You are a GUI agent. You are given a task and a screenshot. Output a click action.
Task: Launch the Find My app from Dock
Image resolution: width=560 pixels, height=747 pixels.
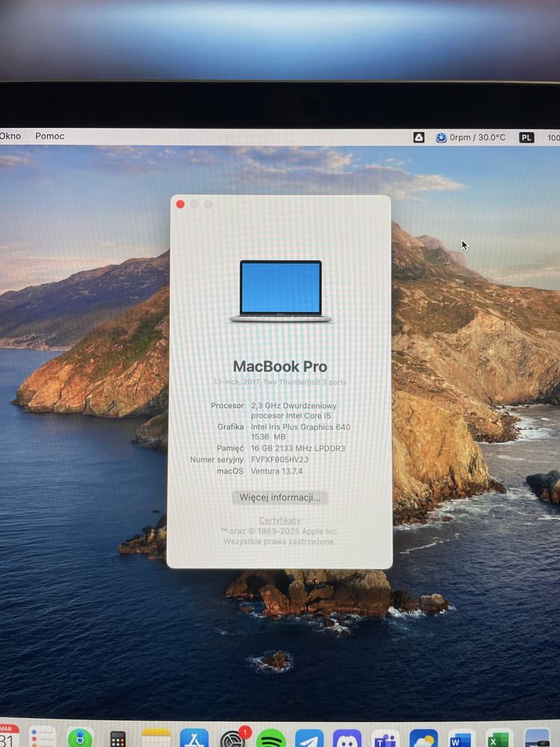80,738
